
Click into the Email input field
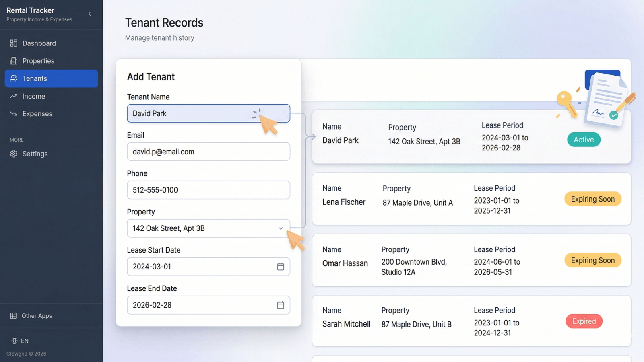click(x=208, y=152)
